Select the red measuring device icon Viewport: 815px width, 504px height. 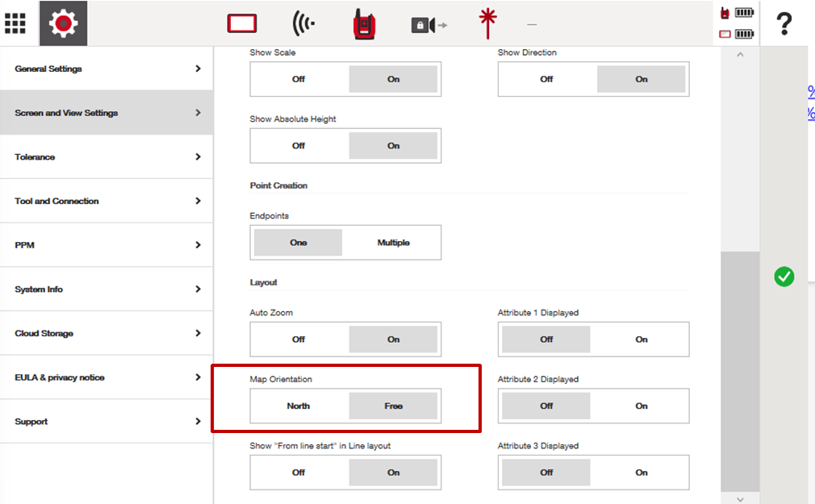(362, 23)
